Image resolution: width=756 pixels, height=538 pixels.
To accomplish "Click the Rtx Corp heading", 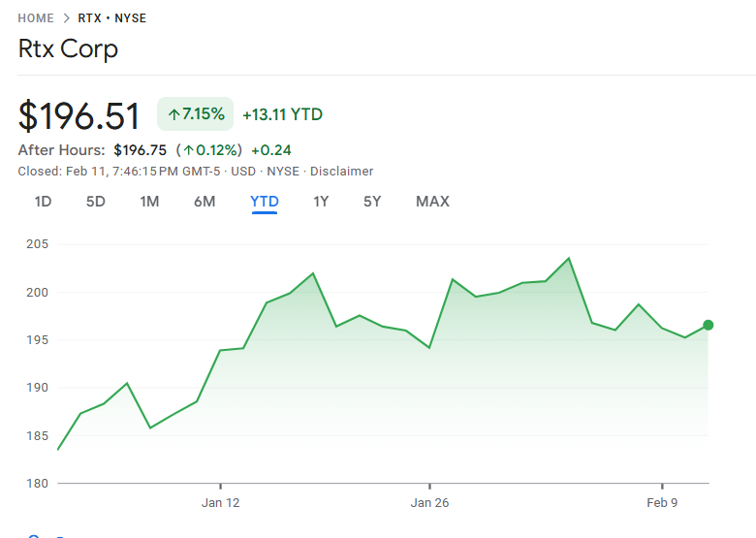I will (68, 48).
